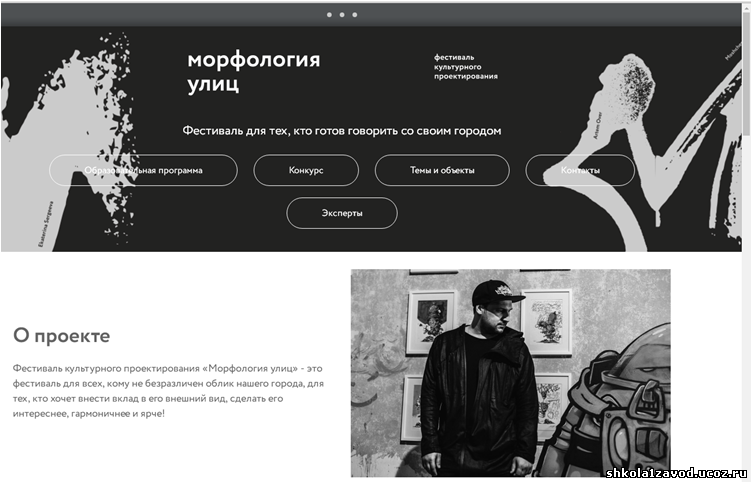Click the project description paragraph

[x=168, y=391]
